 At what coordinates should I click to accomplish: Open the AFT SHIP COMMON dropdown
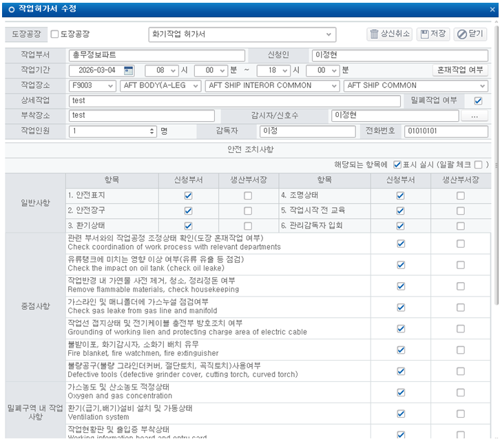(x=416, y=85)
